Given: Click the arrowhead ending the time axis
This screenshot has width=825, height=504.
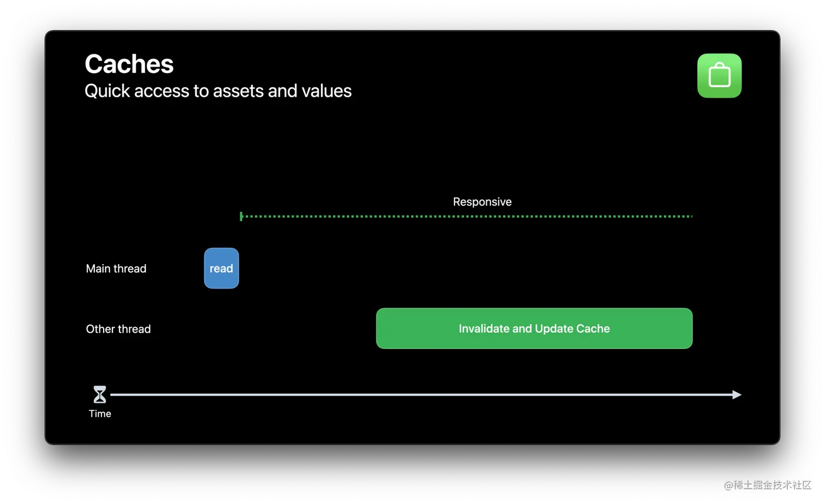Looking at the screenshot, I should 737,394.
